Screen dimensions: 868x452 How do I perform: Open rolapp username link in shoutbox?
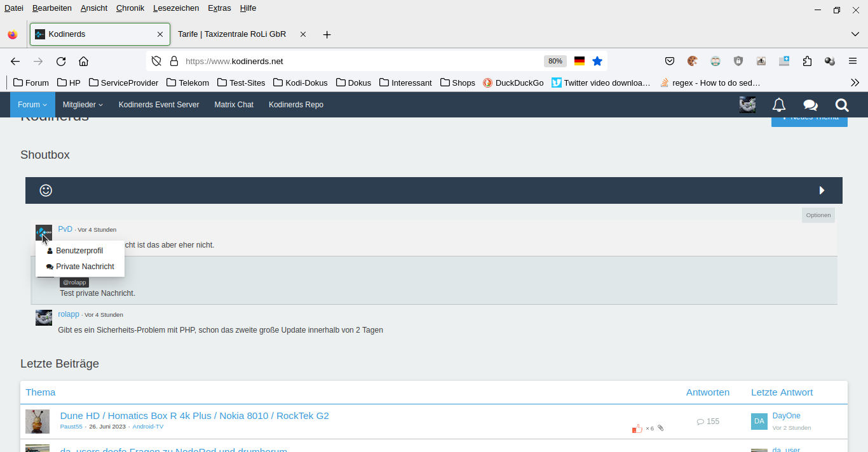(x=69, y=314)
